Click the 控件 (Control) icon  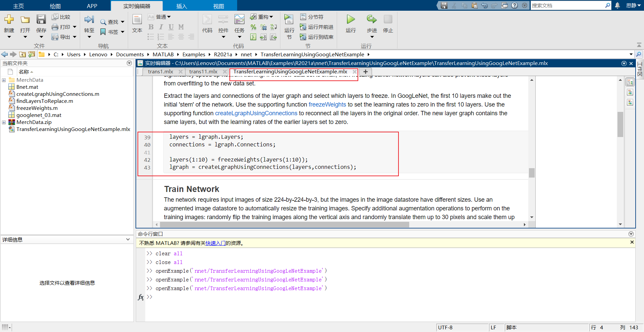223,19
